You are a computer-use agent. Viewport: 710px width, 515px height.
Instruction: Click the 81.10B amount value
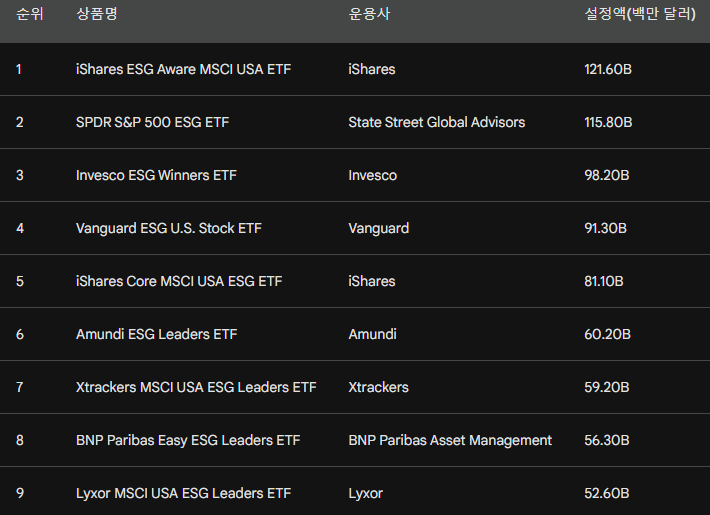[x=604, y=281]
